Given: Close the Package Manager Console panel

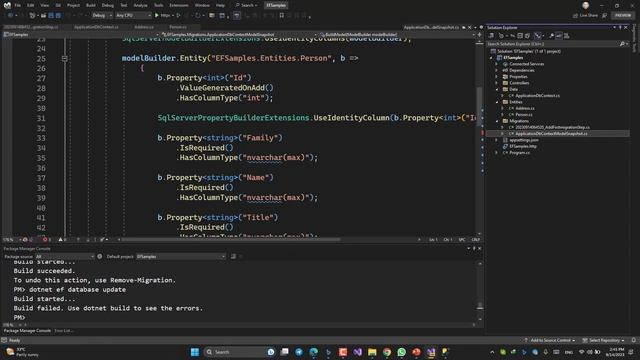Looking at the screenshot, I should [x=480, y=248].
